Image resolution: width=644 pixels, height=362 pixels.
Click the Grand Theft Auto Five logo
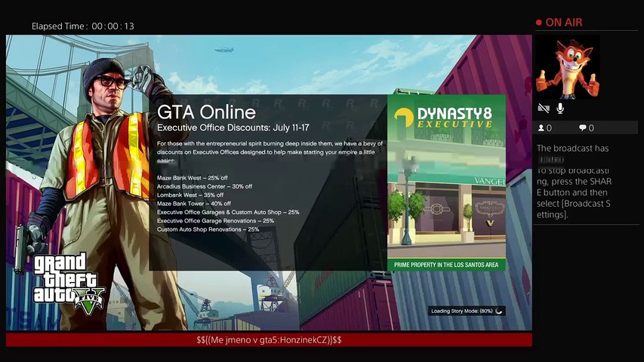[68, 284]
